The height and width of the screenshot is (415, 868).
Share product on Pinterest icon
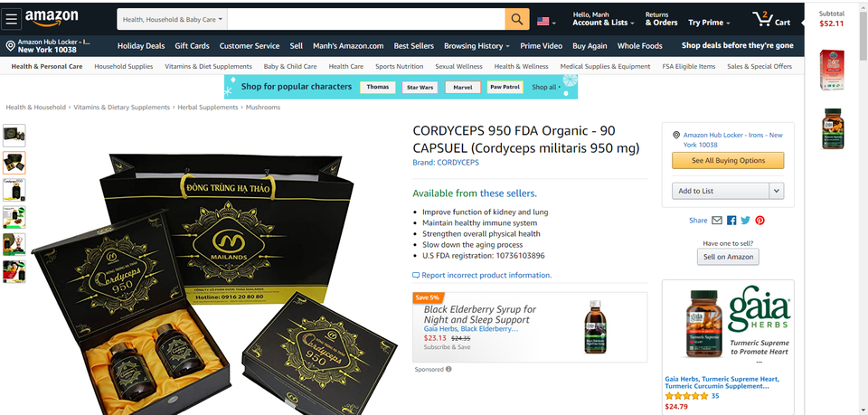(x=760, y=221)
